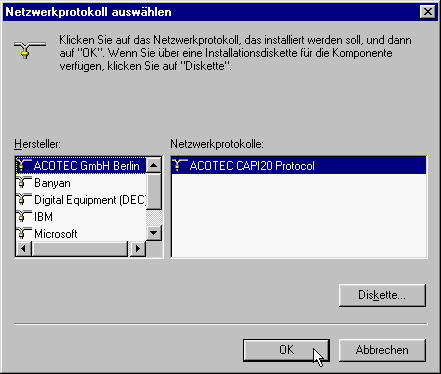Select Microsoft as manufacturer
This screenshot has height=374, width=441.
pos(56,234)
